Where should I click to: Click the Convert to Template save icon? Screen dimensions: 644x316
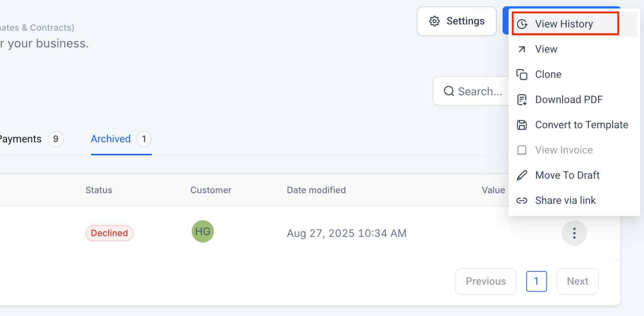point(522,125)
